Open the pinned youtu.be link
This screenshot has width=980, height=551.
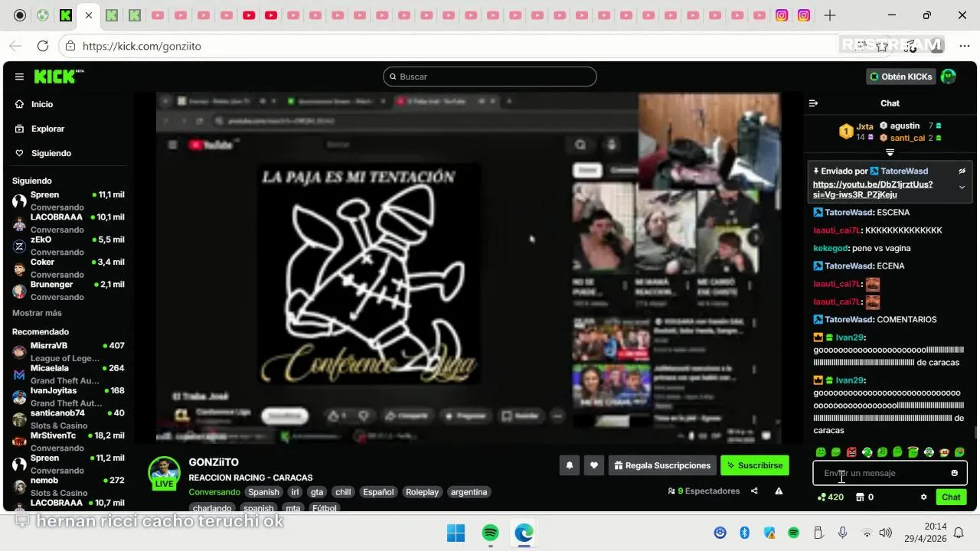click(873, 190)
